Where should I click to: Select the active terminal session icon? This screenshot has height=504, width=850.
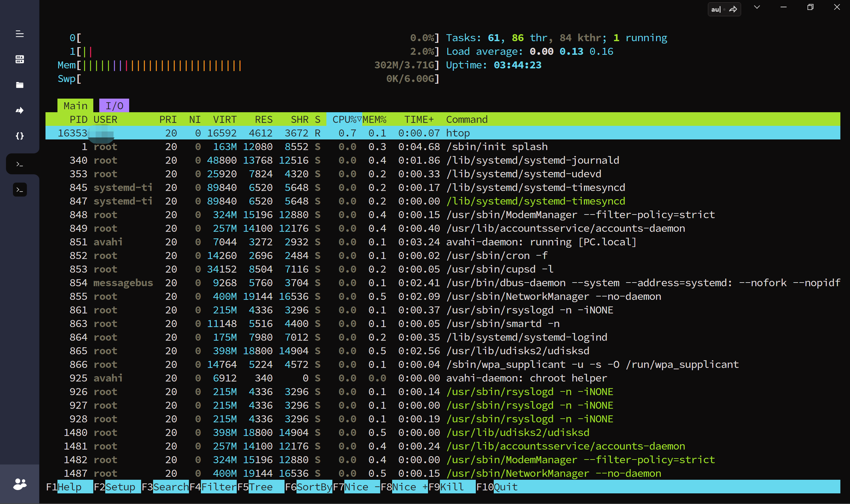pos(20,164)
